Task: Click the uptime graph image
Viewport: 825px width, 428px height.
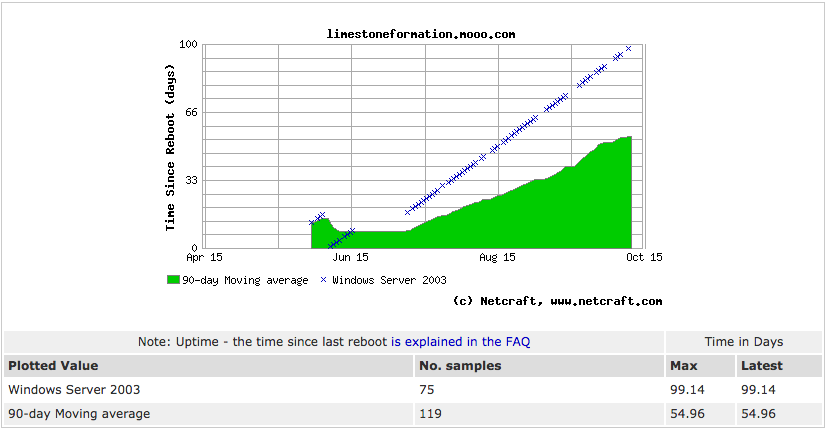Action: [414, 167]
